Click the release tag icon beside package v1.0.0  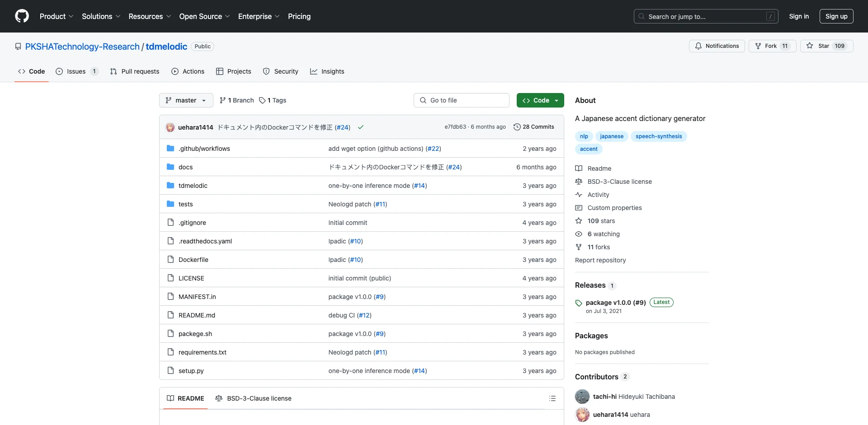pos(579,303)
